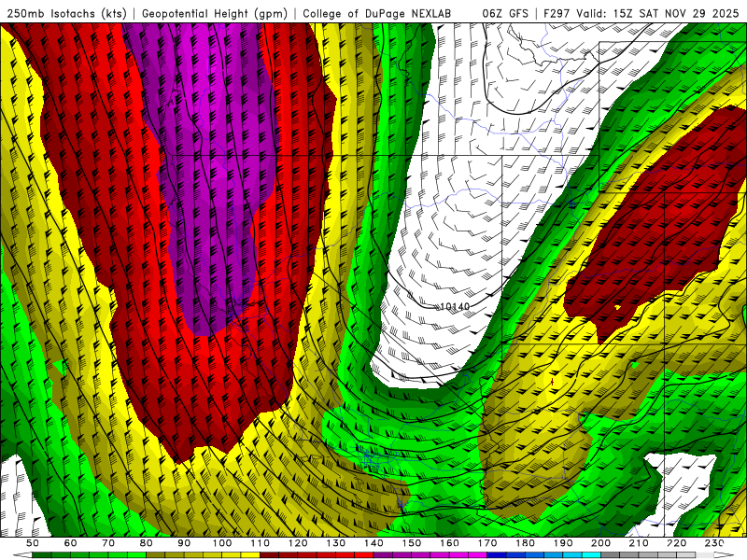Click the 70 value on the legend scale
747x560 pixels.
click(108, 543)
